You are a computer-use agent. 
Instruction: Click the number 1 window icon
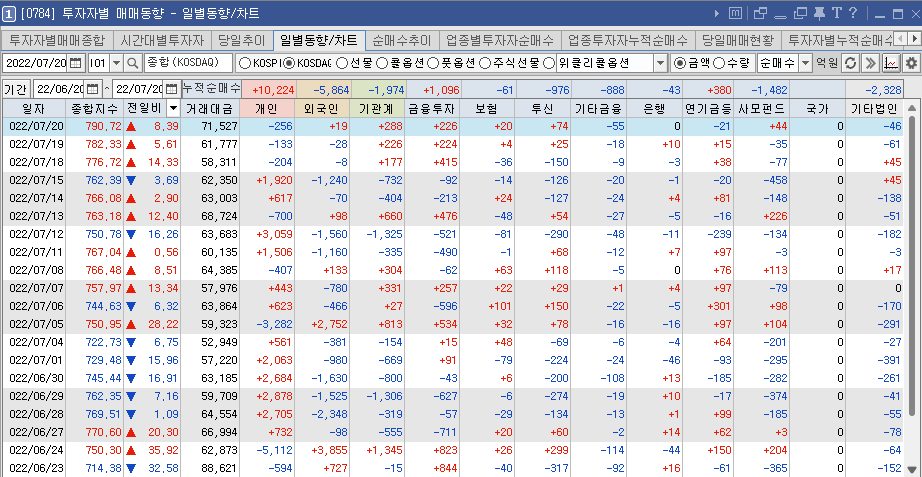(8, 13)
